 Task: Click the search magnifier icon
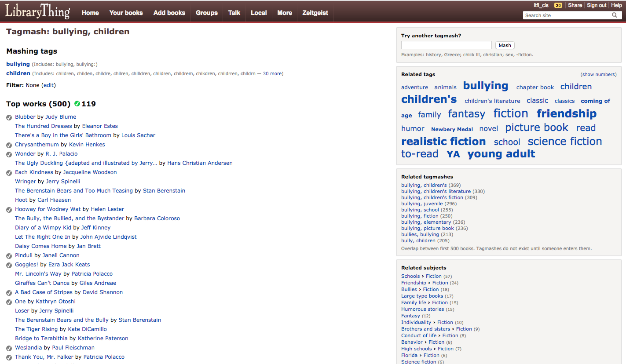click(615, 15)
